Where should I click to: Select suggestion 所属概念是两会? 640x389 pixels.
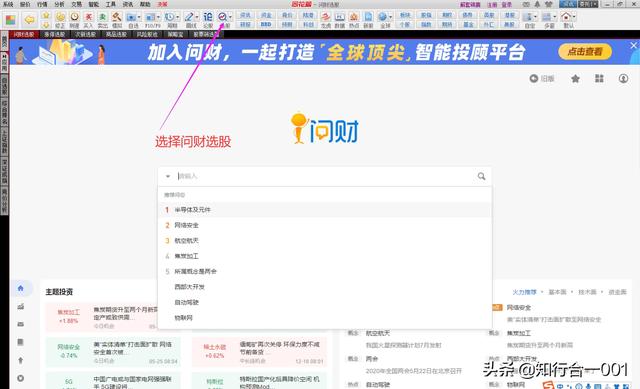[x=324, y=271]
